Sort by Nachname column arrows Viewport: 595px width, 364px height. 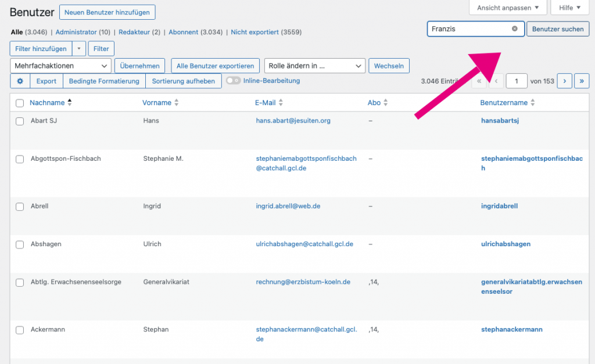tap(70, 103)
